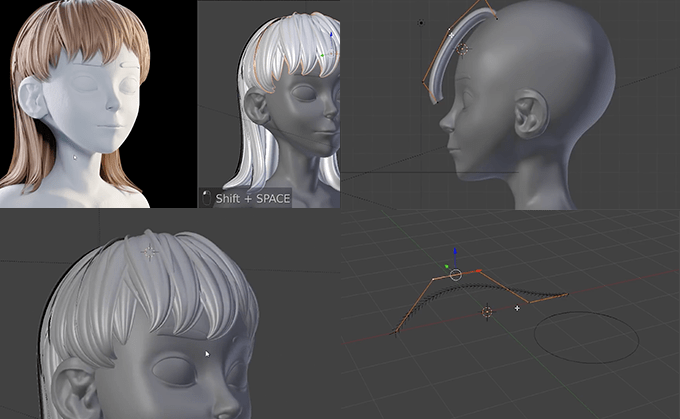Click the white circle at gizmo center
This screenshot has height=419, width=680.
click(x=455, y=275)
